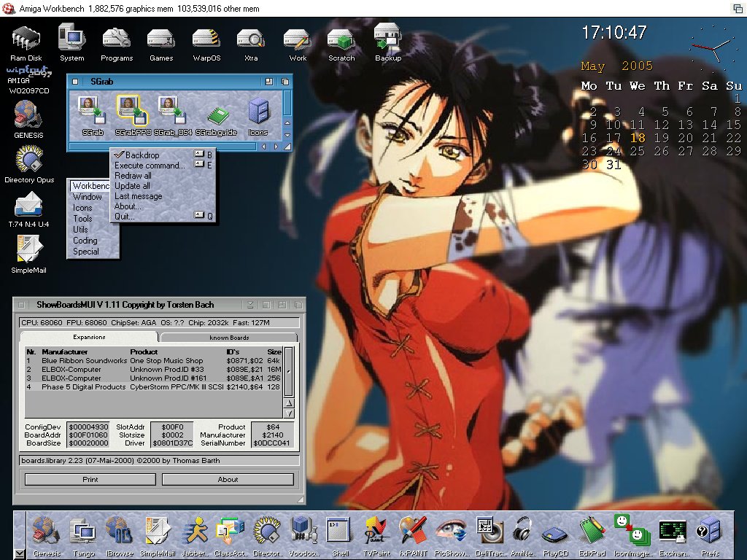Click SGrab window scroll down arrow
Viewport: 747px width, 560px height.
pyautogui.click(x=287, y=135)
